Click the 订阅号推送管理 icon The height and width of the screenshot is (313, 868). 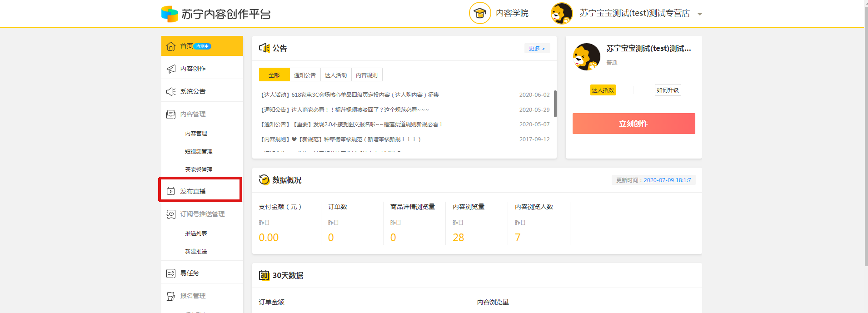pos(171,214)
